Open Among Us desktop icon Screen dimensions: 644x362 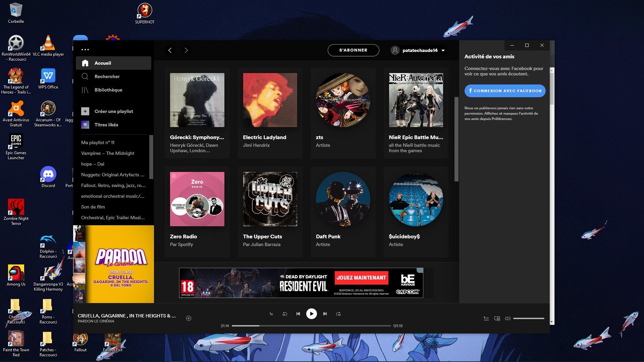pos(16,276)
